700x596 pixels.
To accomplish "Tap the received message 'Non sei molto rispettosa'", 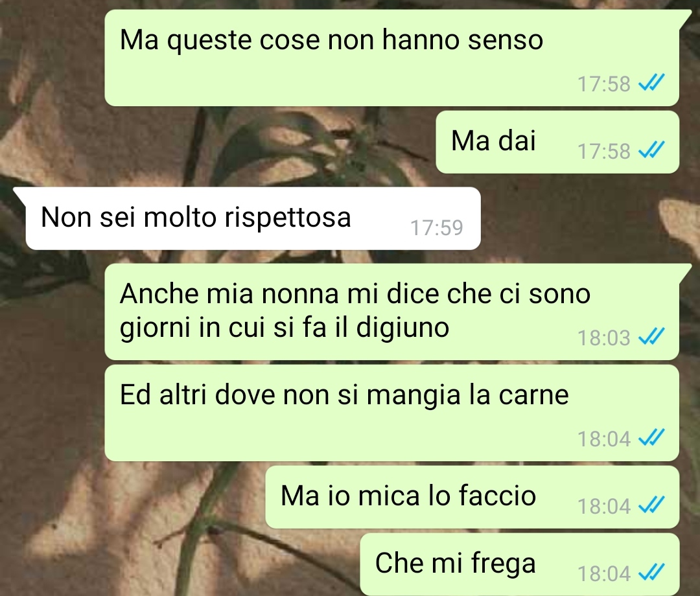I will (x=253, y=218).
